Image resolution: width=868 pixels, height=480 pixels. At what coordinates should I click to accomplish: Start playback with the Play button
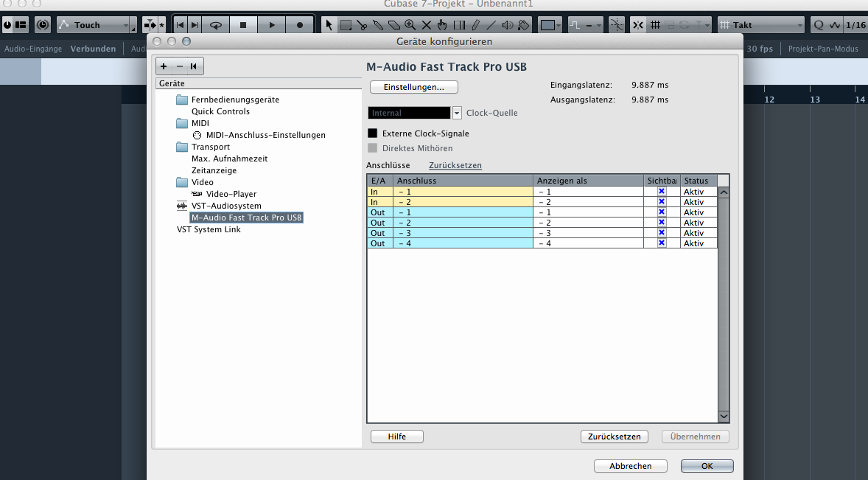click(x=272, y=25)
